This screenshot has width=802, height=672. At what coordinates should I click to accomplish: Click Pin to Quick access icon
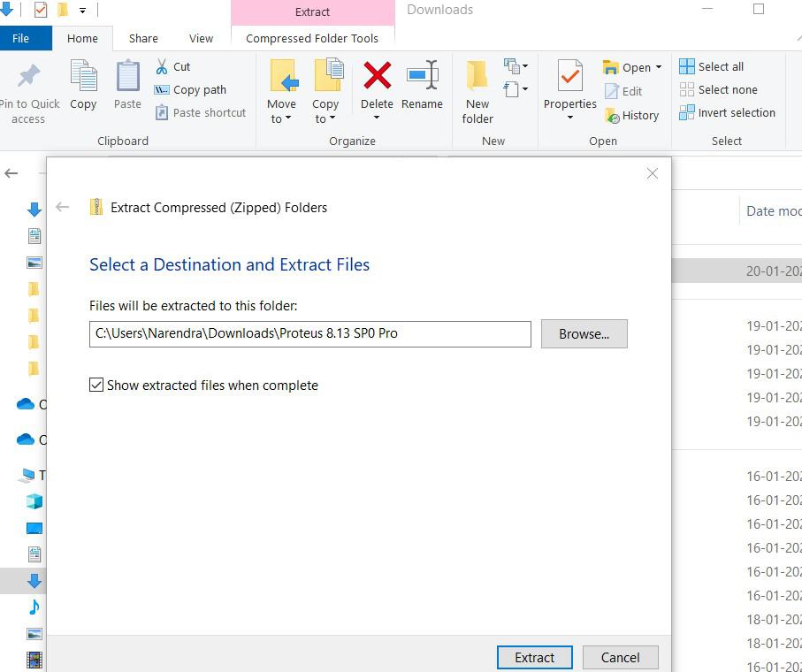pos(28,77)
